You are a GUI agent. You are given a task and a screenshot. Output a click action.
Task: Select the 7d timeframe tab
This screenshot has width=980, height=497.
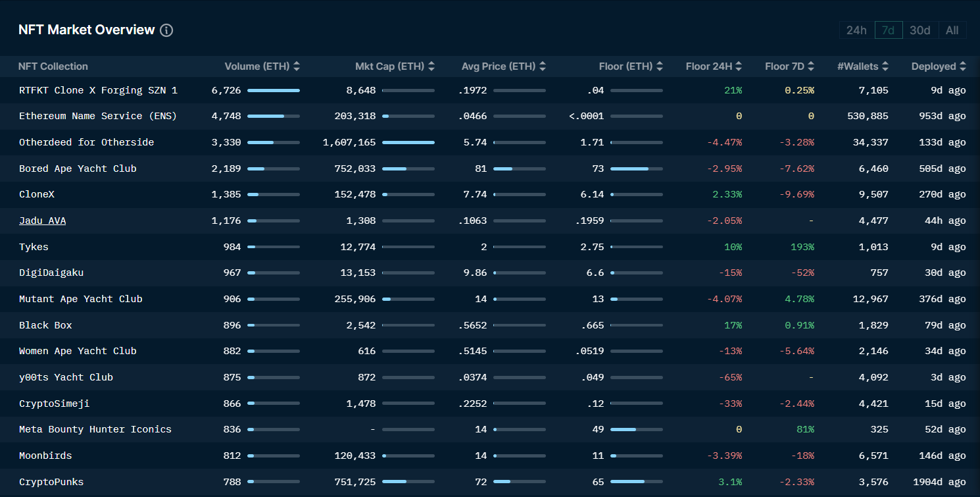(888, 30)
